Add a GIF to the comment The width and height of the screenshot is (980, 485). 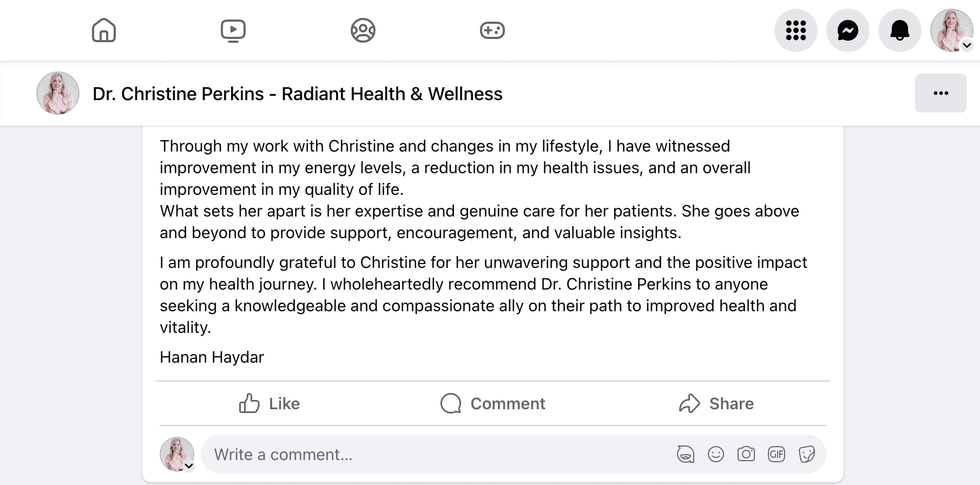click(777, 454)
